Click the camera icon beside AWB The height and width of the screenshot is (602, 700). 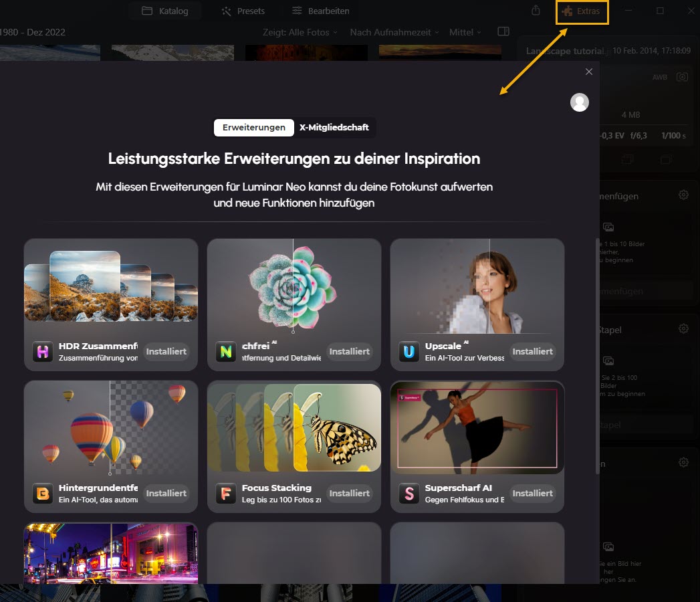pos(682,77)
